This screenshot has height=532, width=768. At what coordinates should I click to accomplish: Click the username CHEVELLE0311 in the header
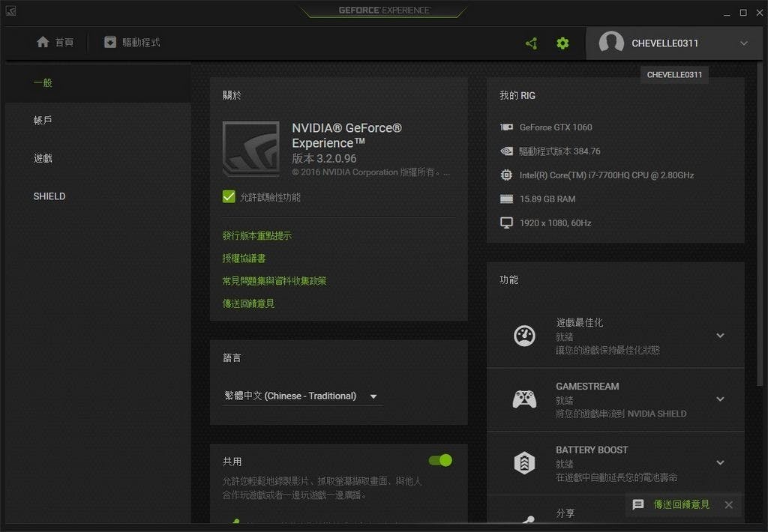pyautogui.click(x=664, y=43)
